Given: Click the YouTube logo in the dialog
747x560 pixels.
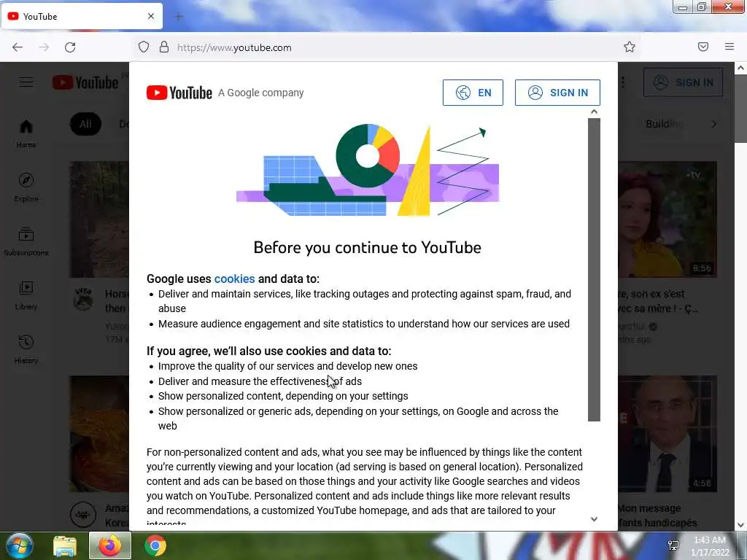Looking at the screenshot, I should click(x=179, y=93).
